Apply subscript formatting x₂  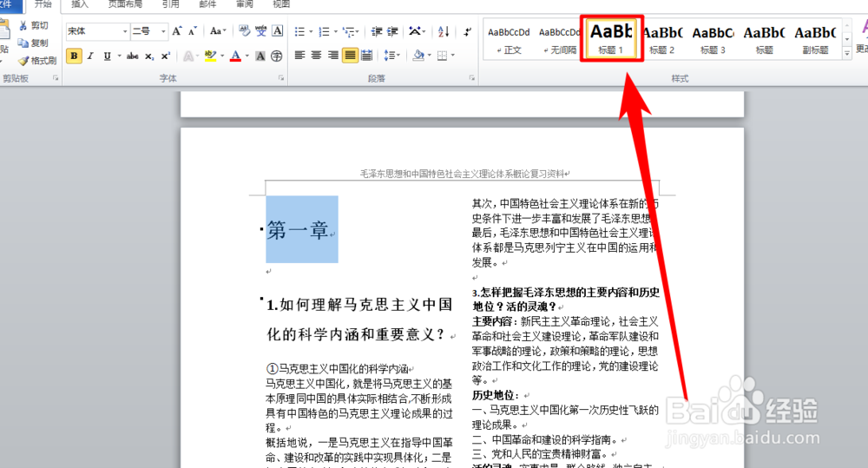[149, 56]
